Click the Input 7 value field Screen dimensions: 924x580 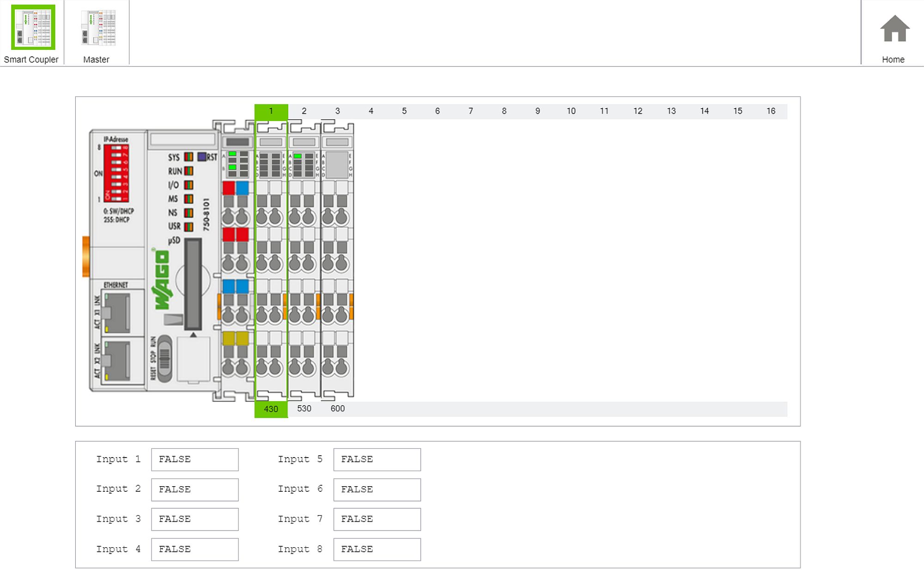(x=377, y=519)
